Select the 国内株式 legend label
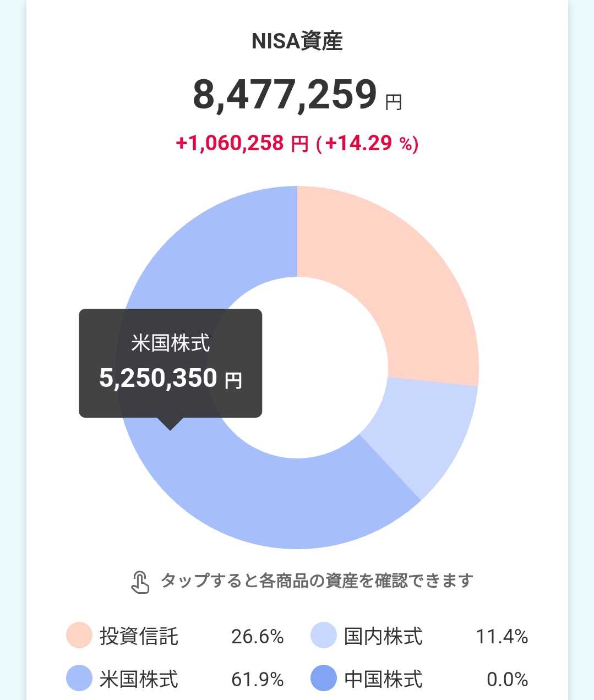The height and width of the screenshot is (700, 594). [383, 636]
